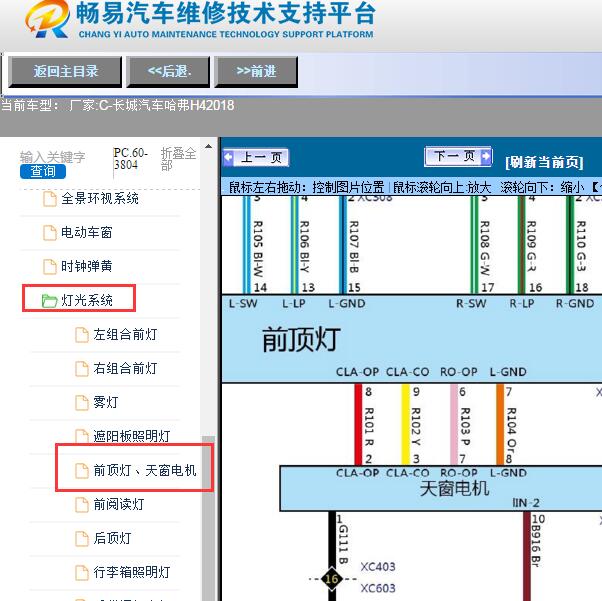Click the green folder icon of 灯光系统
602x601 pixels.
(49, 300)
